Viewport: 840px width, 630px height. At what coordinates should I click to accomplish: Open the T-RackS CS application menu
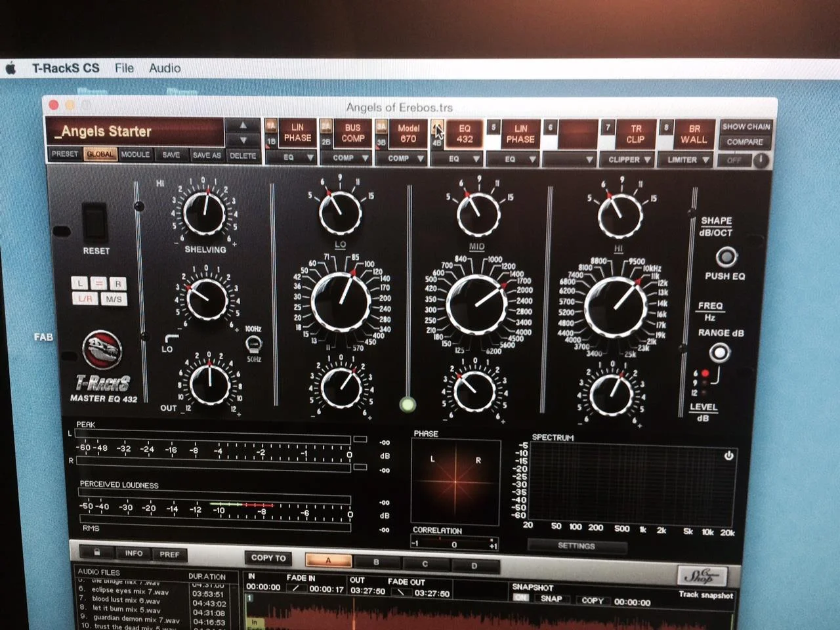66,68
